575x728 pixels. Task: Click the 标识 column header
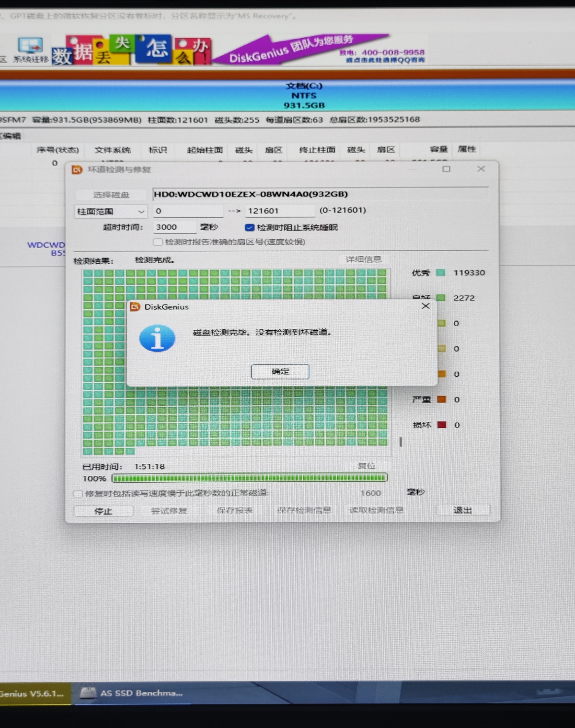point(158,150)
